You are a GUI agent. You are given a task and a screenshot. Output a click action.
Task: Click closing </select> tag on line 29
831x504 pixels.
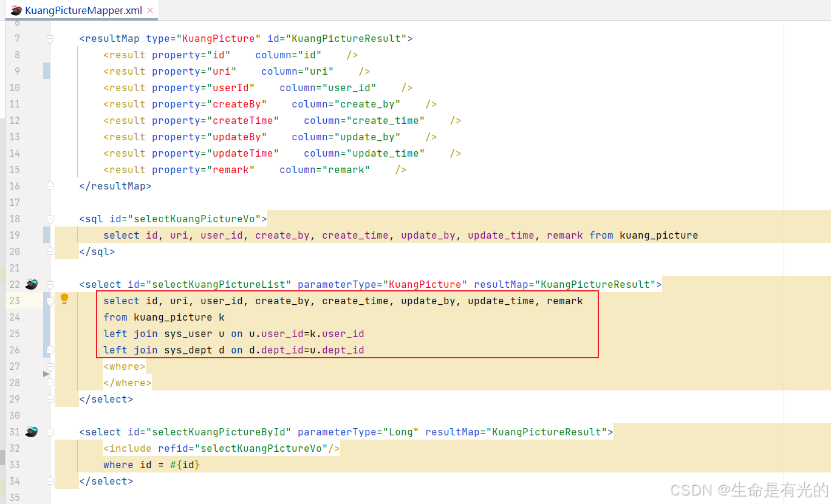pos(106,399)
